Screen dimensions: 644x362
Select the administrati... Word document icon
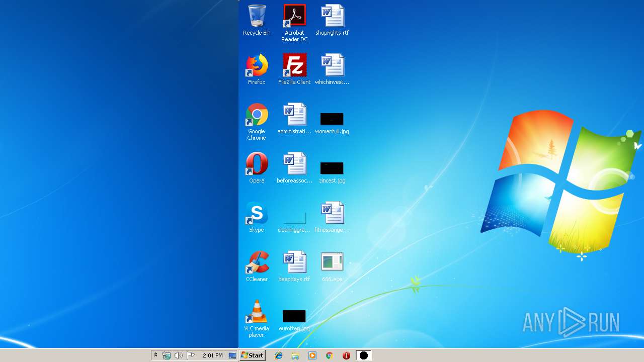point(294,119)
